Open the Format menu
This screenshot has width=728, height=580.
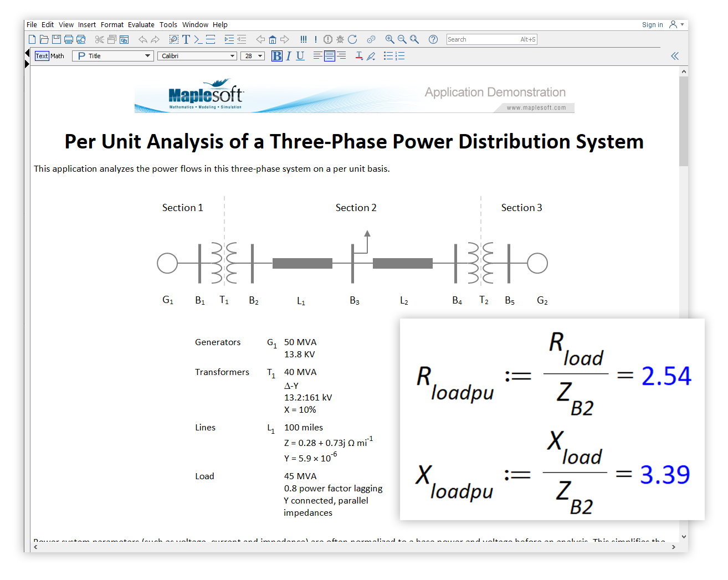pos(112,25)
